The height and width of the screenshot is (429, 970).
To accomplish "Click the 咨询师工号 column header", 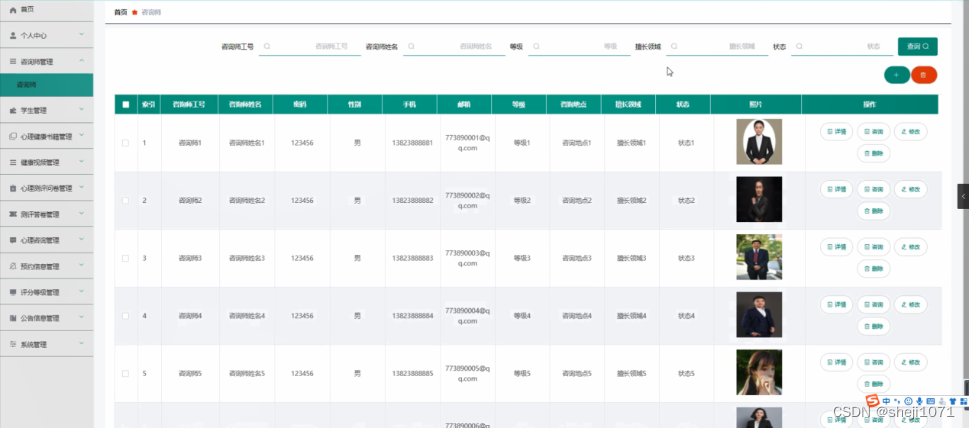I will 190,105.
